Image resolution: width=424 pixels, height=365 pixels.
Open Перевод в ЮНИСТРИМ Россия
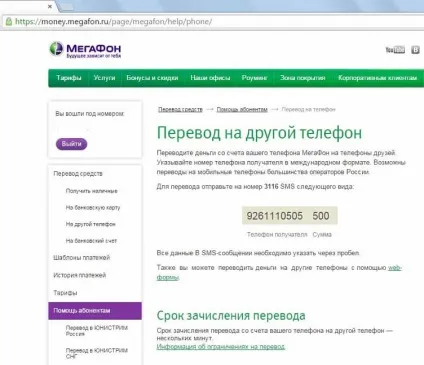coord(97,331)
